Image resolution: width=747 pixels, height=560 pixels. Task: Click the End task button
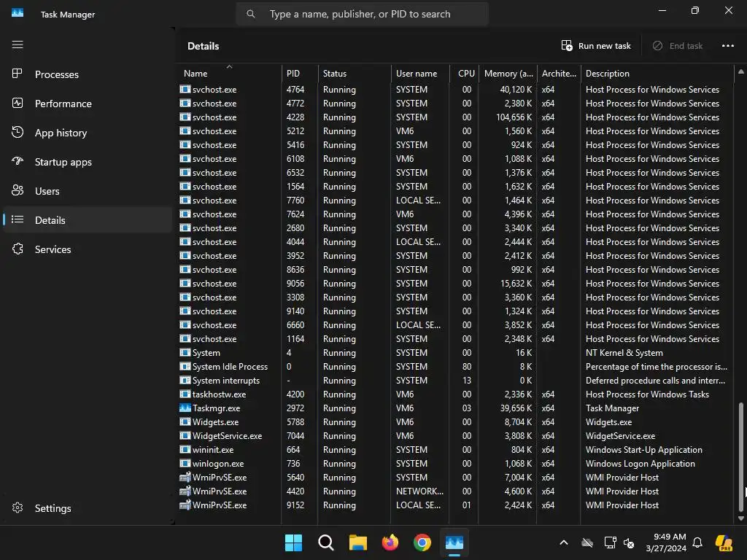677,46
